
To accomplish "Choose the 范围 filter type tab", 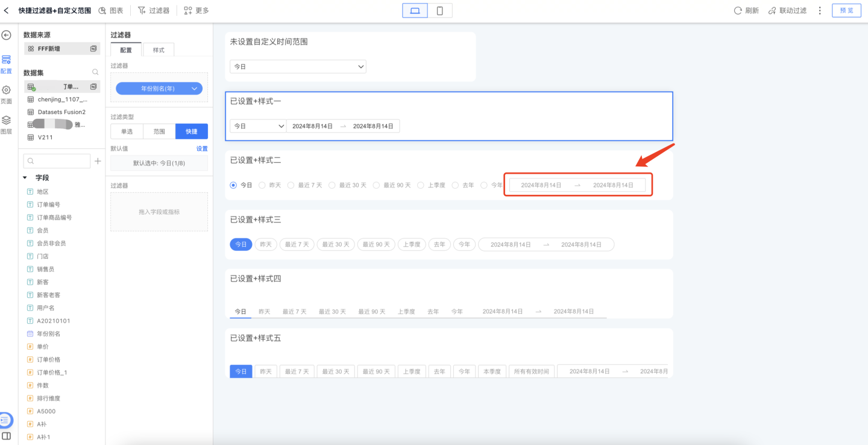I will 159,131.
